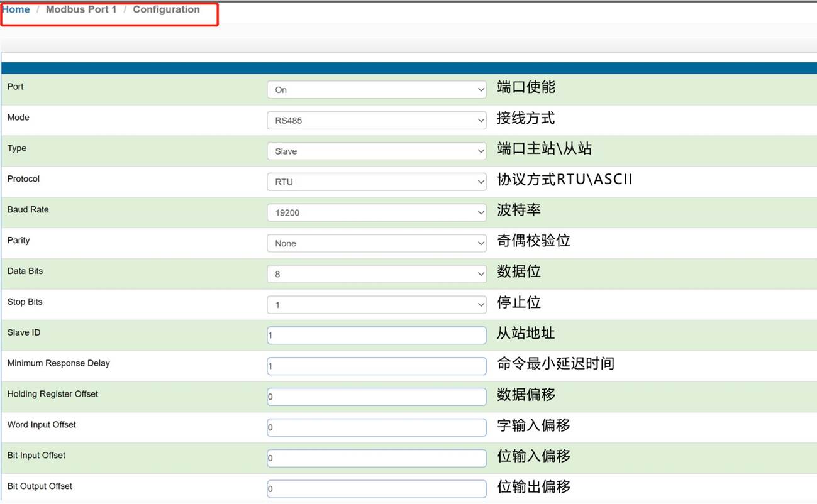Focus the Bit Output Offset field

[x=376, y=489]
